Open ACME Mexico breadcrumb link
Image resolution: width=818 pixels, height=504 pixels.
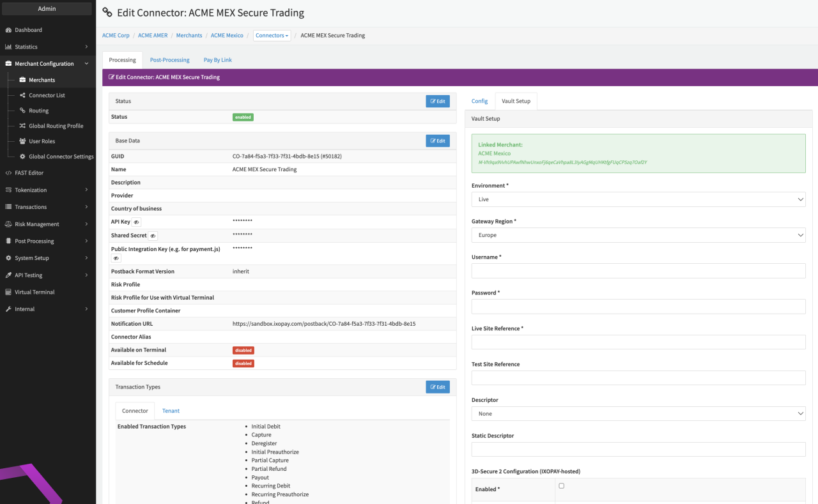click(x=227, y=36)
